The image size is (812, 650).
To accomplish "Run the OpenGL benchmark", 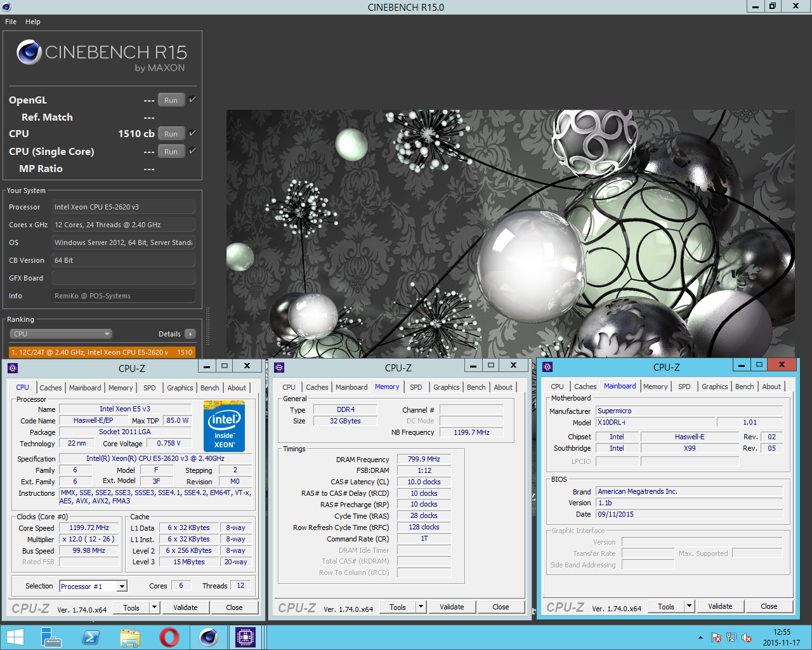I will coord(171,100).
